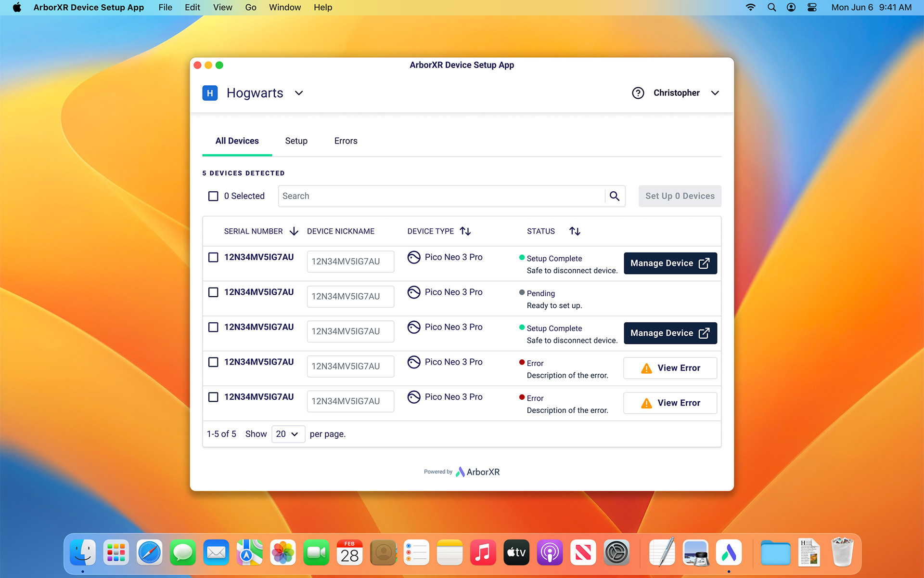Image resolution: width=924 pixels, height=578 pixels.
Task: Sort the Device Type column with its arrows
Action: [465, 231]
